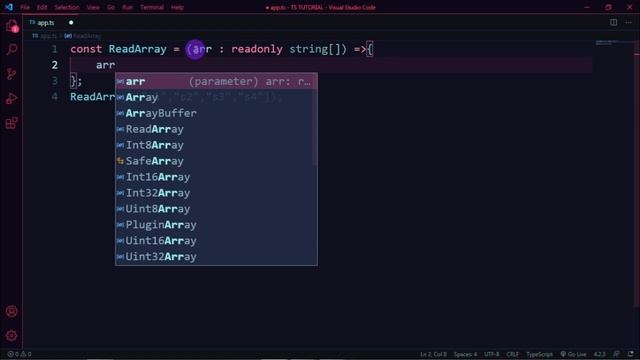Open the editor more actions ellipsis

coord(628,22)
